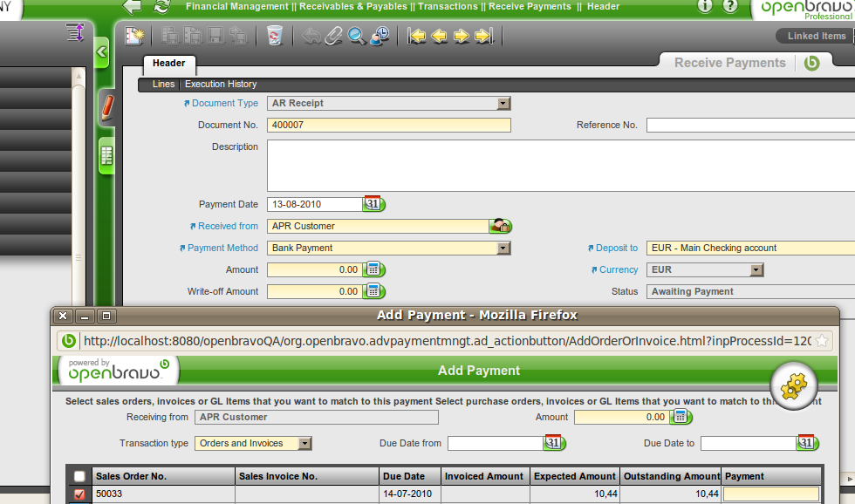
Task: Check the select-all checkbox in table header
Action: (x=80, y=476)
